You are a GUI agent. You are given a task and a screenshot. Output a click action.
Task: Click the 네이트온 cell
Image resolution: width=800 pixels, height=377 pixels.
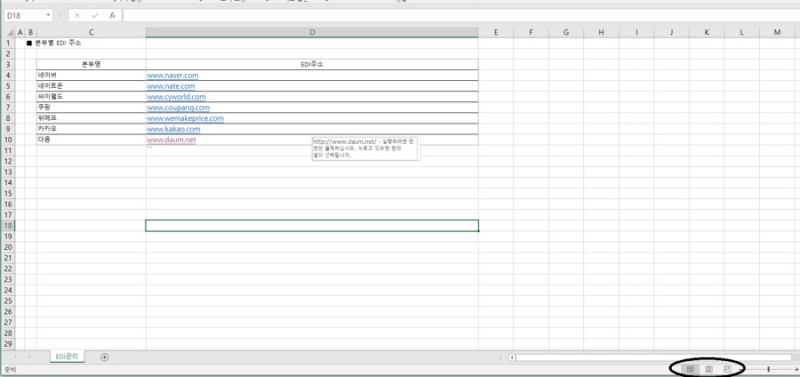91,86
